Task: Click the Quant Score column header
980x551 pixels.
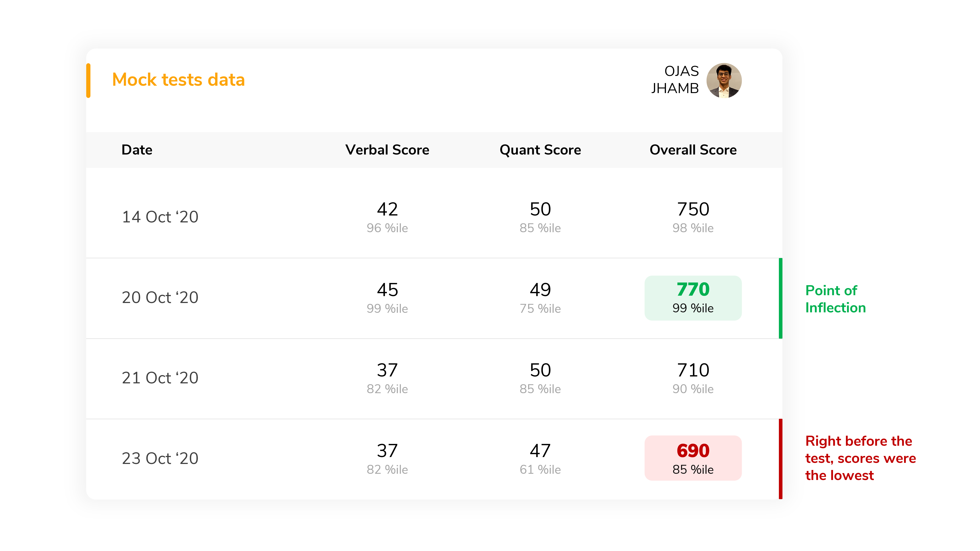Action: click(540, 150)
